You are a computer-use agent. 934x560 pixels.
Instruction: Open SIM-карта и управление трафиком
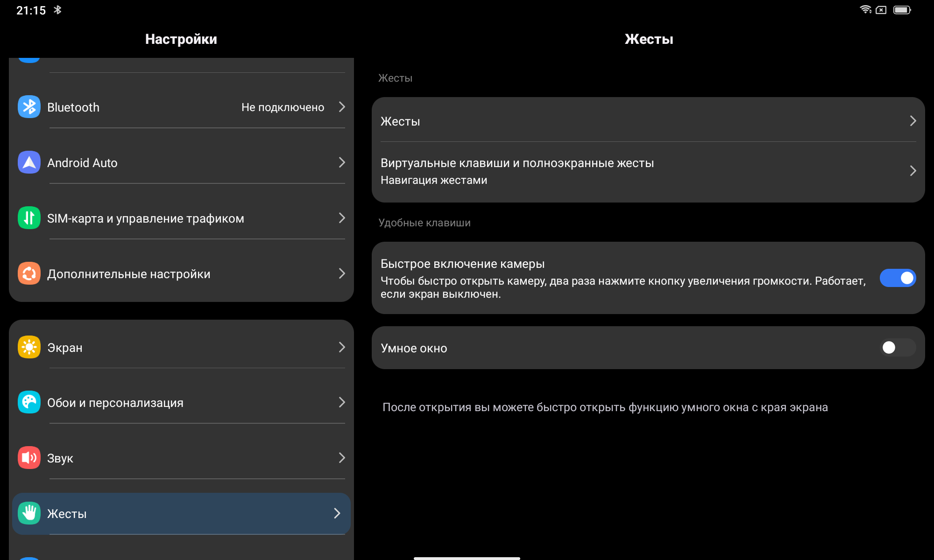(181, 218)
